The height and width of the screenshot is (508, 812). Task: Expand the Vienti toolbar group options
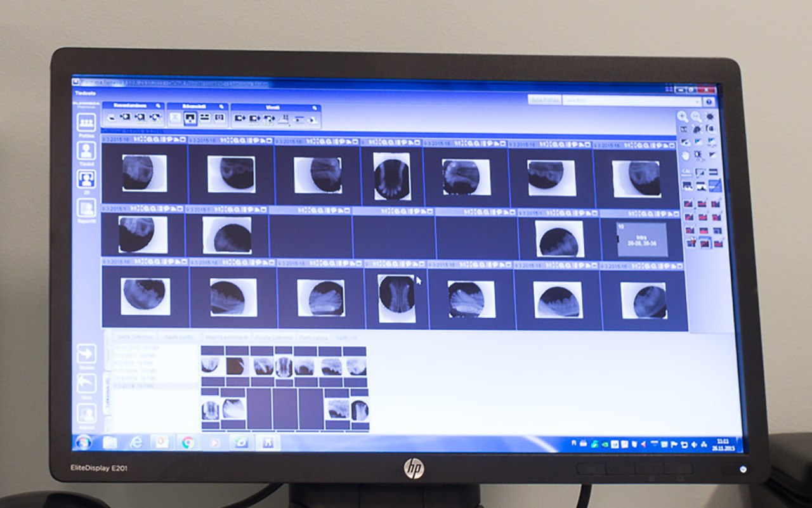pos(315,107)
